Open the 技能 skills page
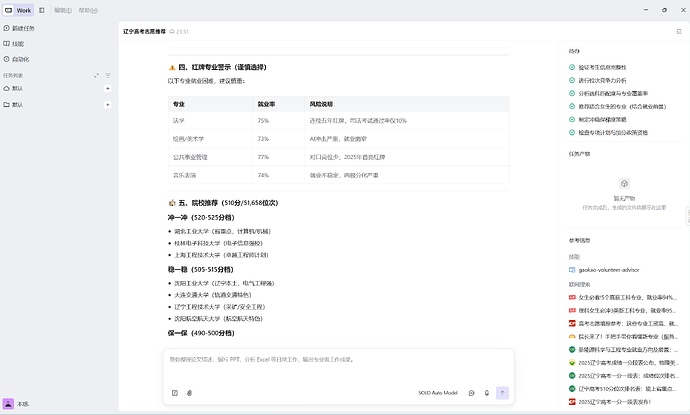 pos(14,44)
